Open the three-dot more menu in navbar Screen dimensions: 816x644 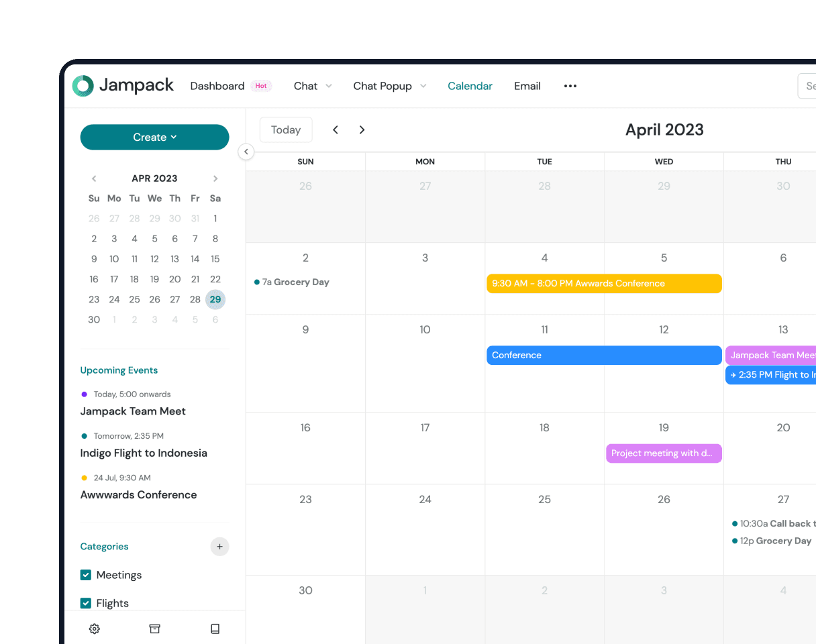tap(570, 86)
